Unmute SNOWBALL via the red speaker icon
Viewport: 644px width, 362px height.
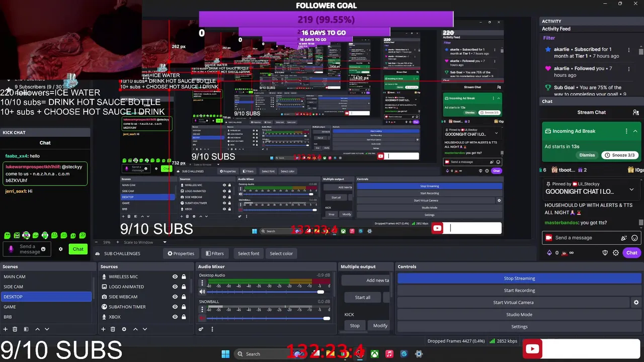click(x=202, y=318)
